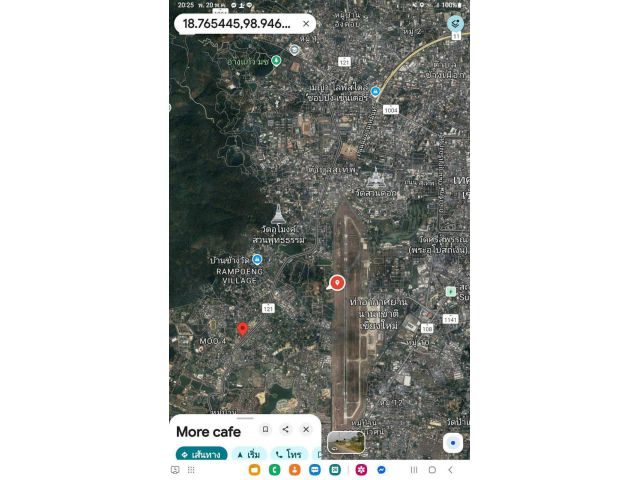Viewport: 640px width, 480px height.
Task: Grab the place card drag handle
Action: [x=245, y=418]
